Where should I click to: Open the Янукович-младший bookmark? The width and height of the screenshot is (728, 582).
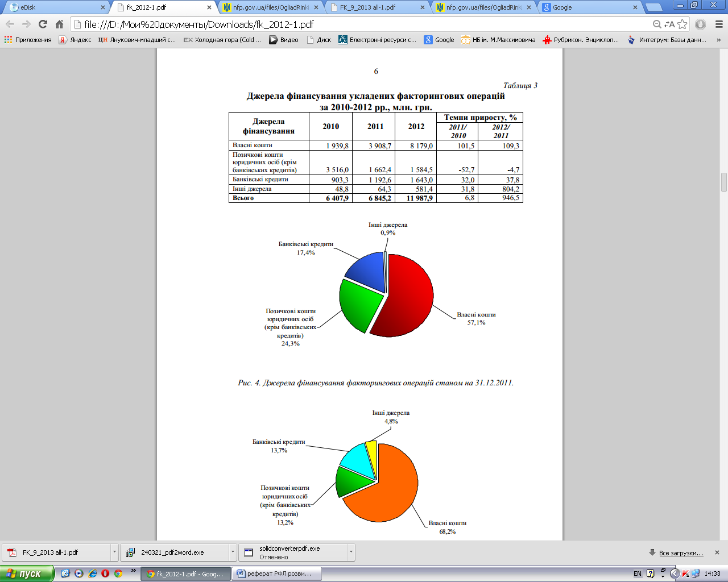pos(137,40)
